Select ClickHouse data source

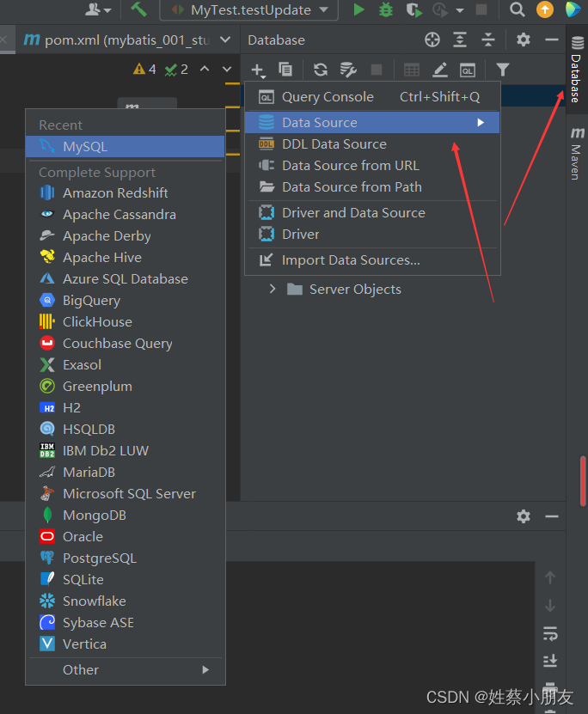[x=126, y=321]
